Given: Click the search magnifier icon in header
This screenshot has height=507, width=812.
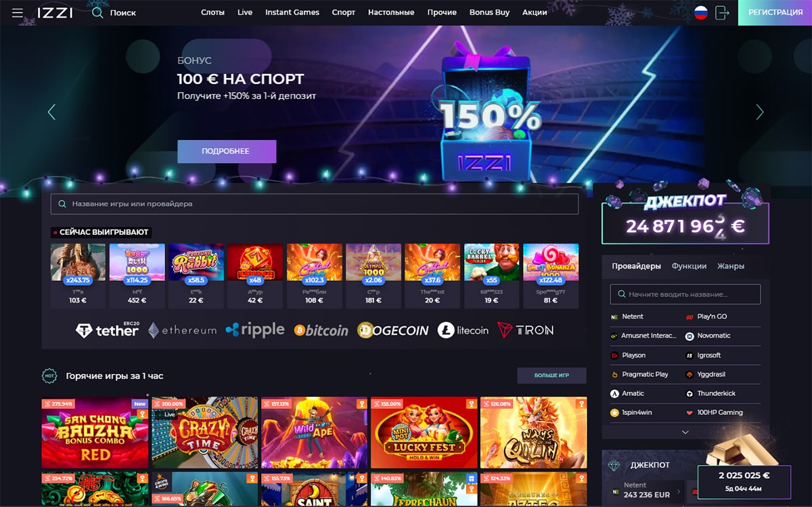Looking at the screenshot, I should pyautogui.click(x=98, y=12).
